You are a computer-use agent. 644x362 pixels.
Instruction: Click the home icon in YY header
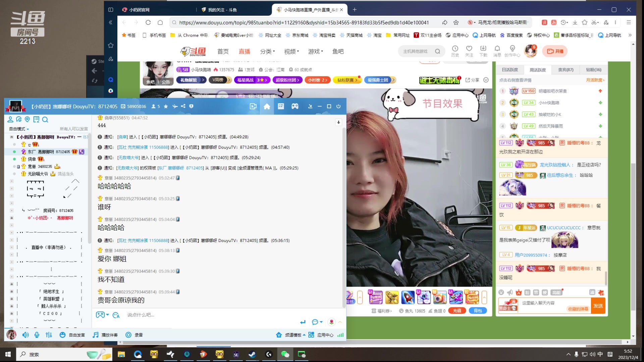(267, 106)
